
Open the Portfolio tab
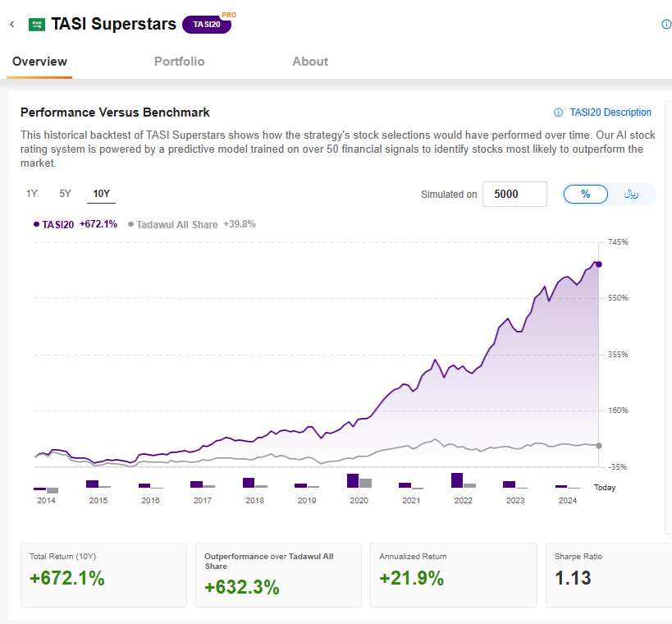coord(179,62)
